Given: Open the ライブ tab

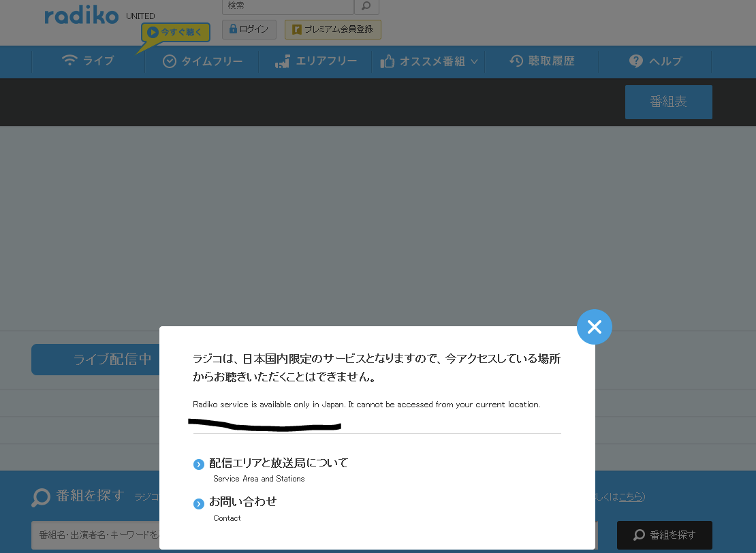Looking at the screenshot, I should pos(89,61).
